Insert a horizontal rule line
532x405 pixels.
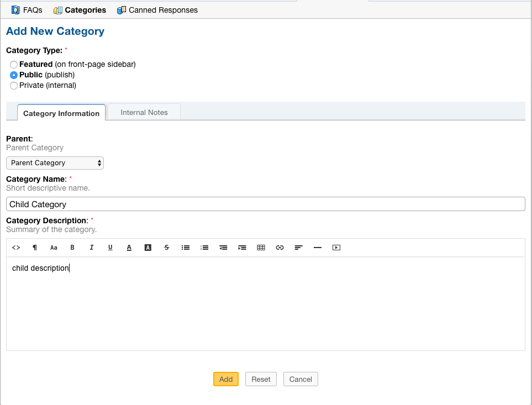click(318, 248)
